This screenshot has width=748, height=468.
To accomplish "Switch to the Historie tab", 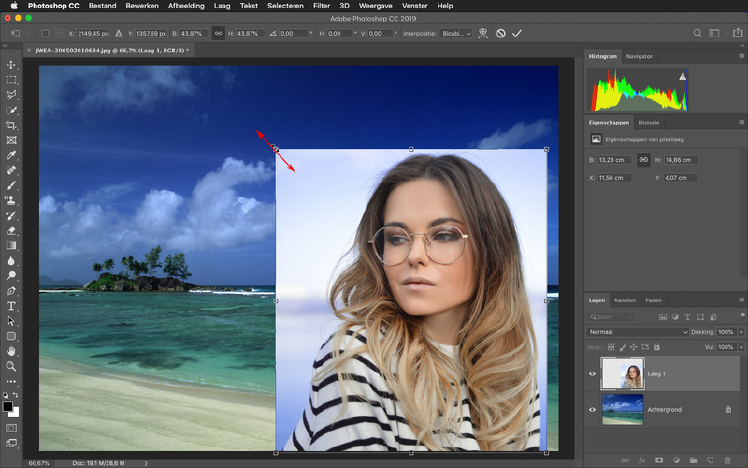I will click(649, 123).
